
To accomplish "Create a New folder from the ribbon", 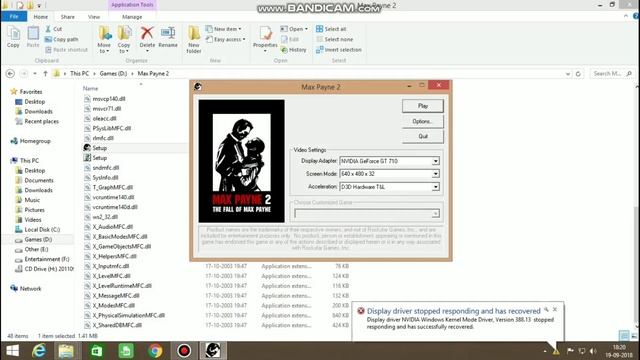I will (x=194, y=39).
